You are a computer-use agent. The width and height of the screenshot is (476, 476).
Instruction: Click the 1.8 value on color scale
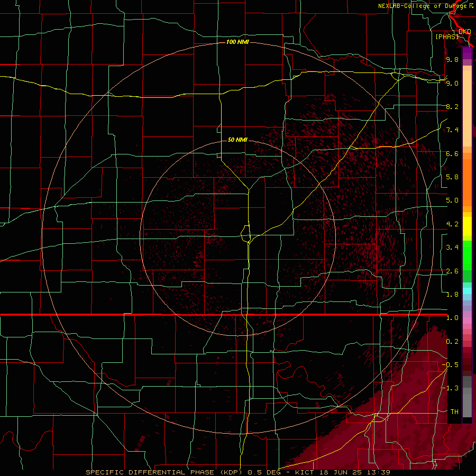click(x=452, y=295)
